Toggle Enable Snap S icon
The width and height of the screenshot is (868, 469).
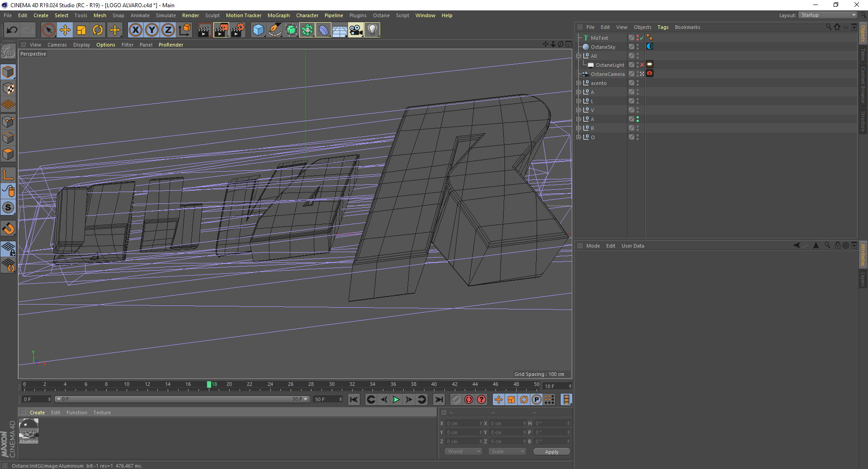click(x=8, y=207)
